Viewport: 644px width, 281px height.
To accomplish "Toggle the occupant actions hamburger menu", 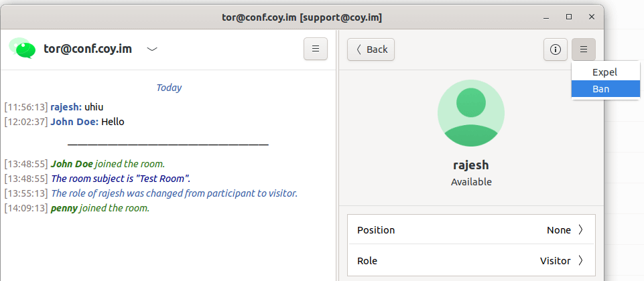I will 583,49.
